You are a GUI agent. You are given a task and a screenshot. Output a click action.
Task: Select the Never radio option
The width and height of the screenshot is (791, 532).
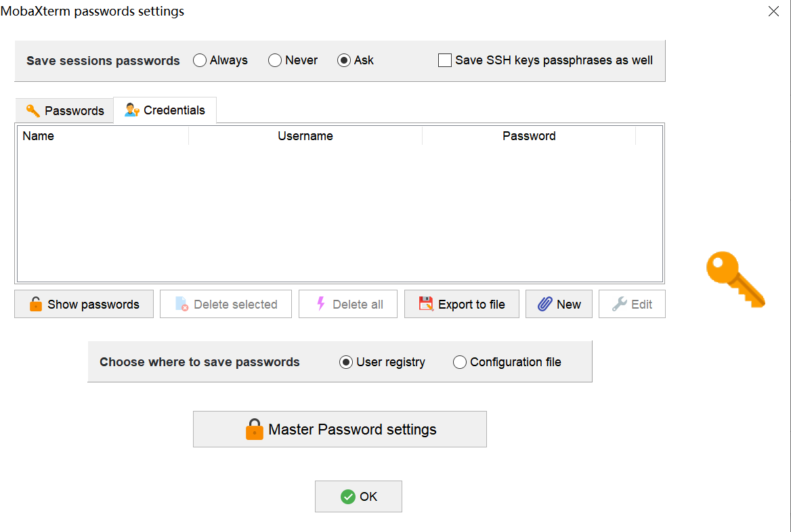pos(275,60)
